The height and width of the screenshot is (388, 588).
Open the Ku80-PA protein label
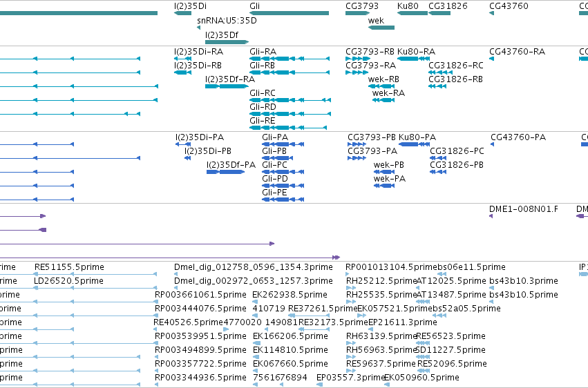417,137
